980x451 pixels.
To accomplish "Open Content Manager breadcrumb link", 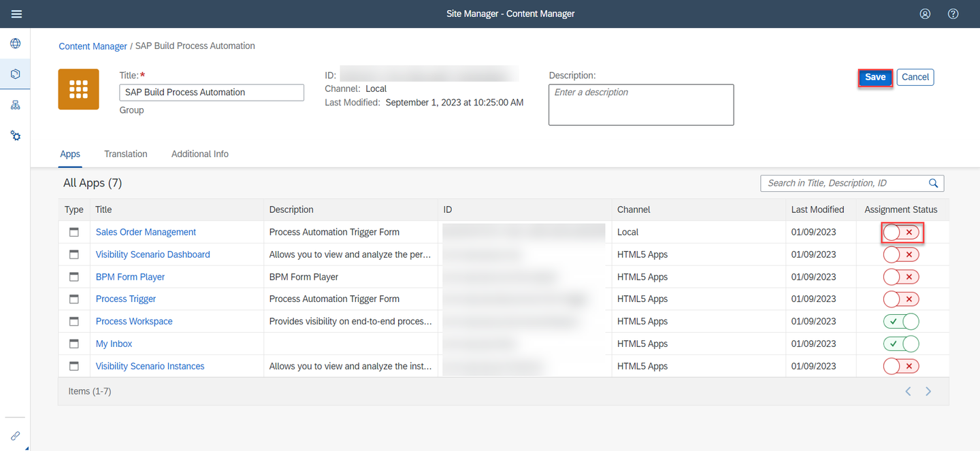I will click(93, 46).
